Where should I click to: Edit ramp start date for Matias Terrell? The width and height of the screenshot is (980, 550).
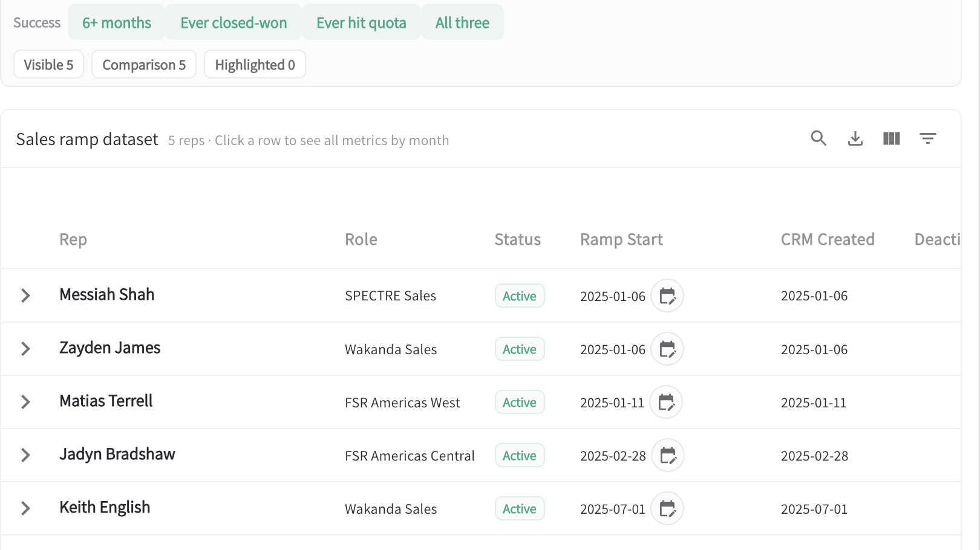(x=666, y=402)
